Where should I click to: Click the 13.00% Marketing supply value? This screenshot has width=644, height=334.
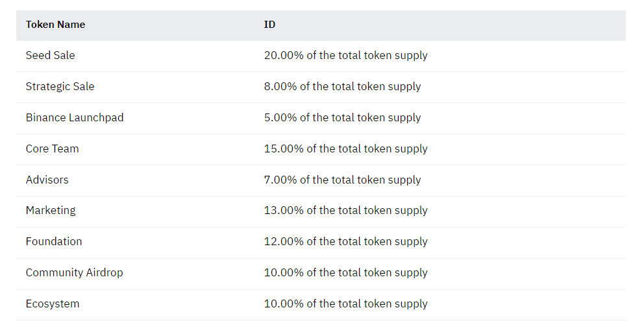346,211
